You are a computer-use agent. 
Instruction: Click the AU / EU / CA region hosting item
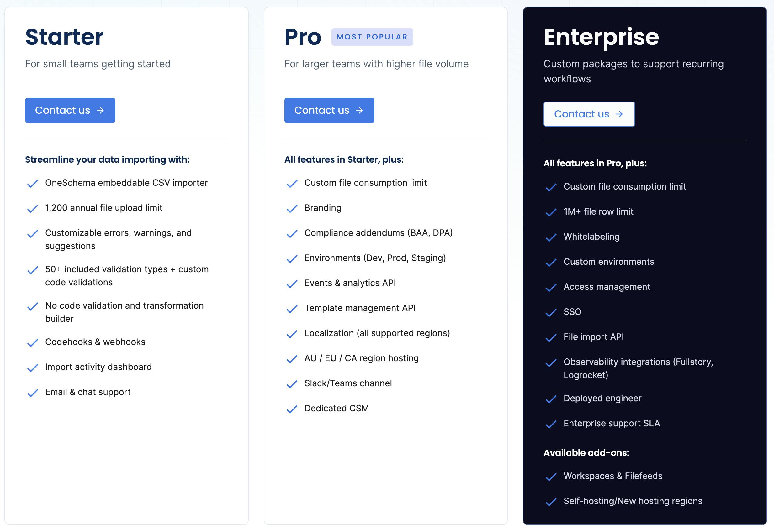(x=361, y=358)
